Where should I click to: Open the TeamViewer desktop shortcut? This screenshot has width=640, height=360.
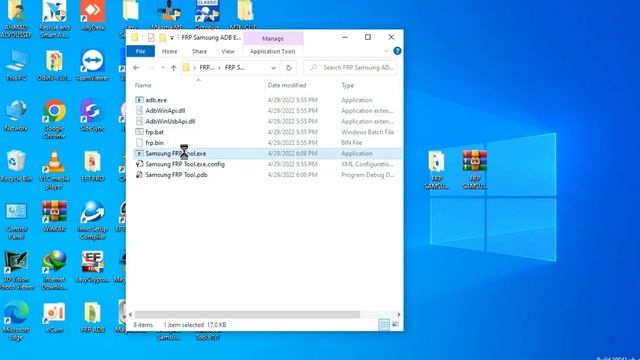[x=93, y=65]
